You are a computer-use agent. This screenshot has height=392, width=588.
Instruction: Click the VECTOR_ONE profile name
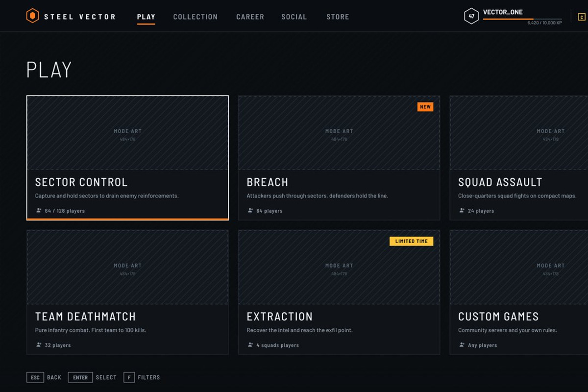pos(503,12)
